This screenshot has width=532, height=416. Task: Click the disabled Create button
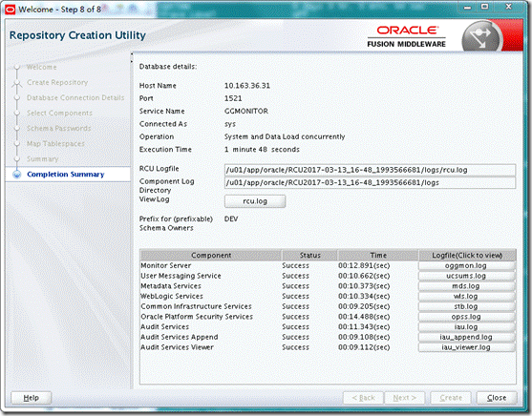click(451, 398)
